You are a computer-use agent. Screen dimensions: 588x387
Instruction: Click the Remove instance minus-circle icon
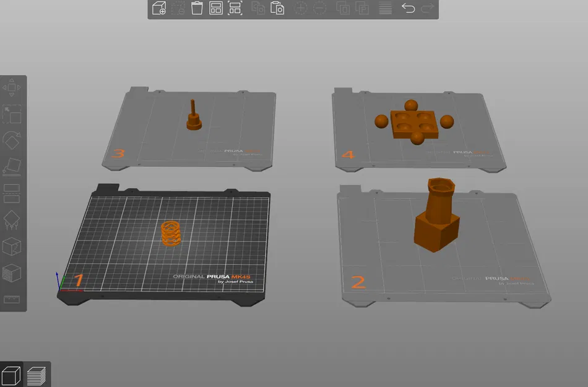coord(319,8)
